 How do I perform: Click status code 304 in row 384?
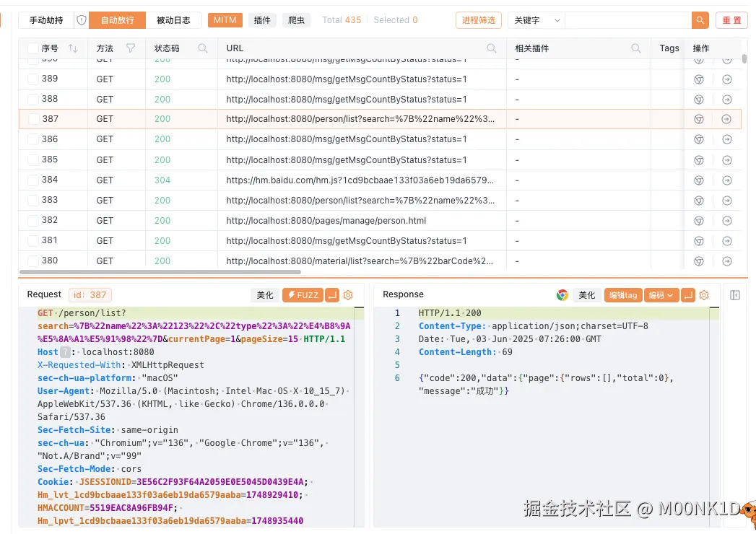[x=162, y=180]
